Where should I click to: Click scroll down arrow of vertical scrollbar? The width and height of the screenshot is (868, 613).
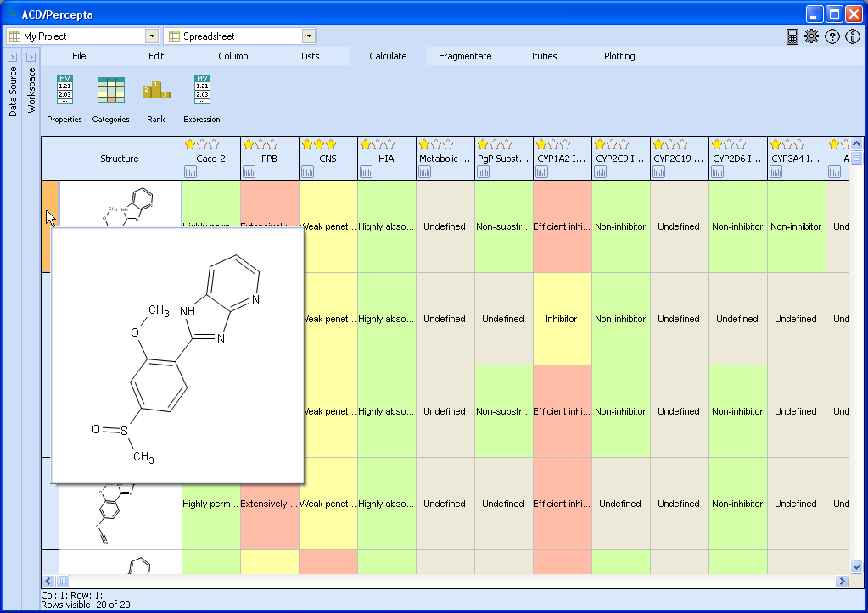856,566
